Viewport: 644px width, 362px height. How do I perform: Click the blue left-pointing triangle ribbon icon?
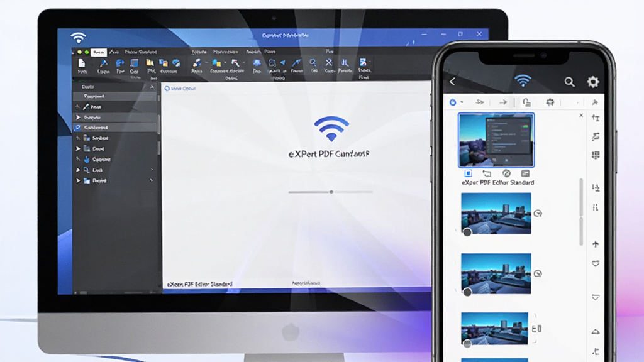[282, 63]
